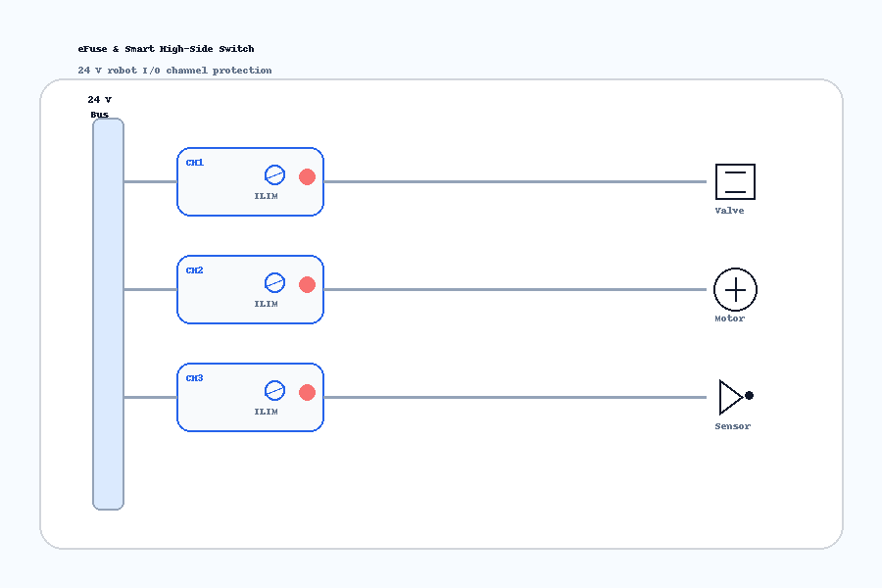This screenshot has width=882, height=588.
Task: Click the 24 V Bus label
Action: pyautogui.click(x=100, y=107)
